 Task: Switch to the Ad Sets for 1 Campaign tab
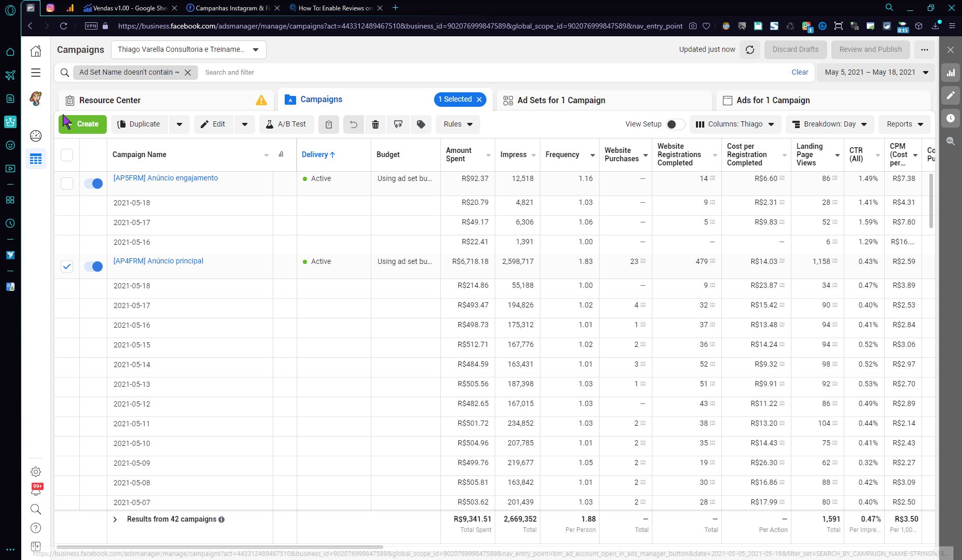tap(561, 101)
